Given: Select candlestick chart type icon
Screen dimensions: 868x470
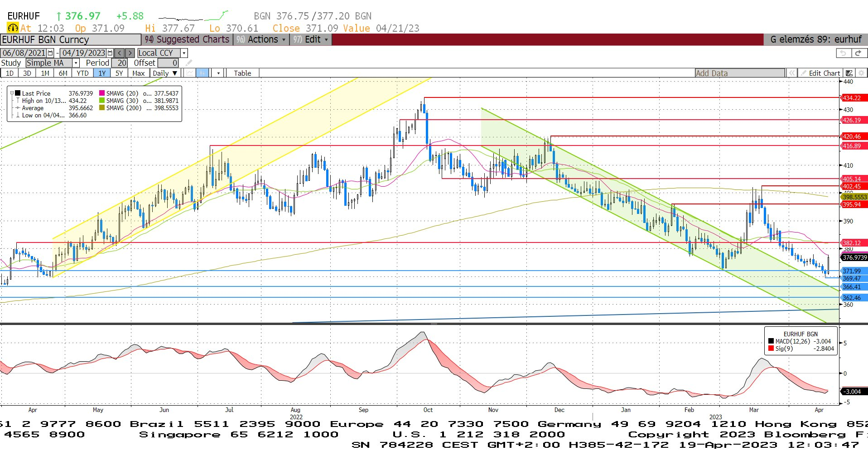Looking at the screenshot, I should pos(203,73).
